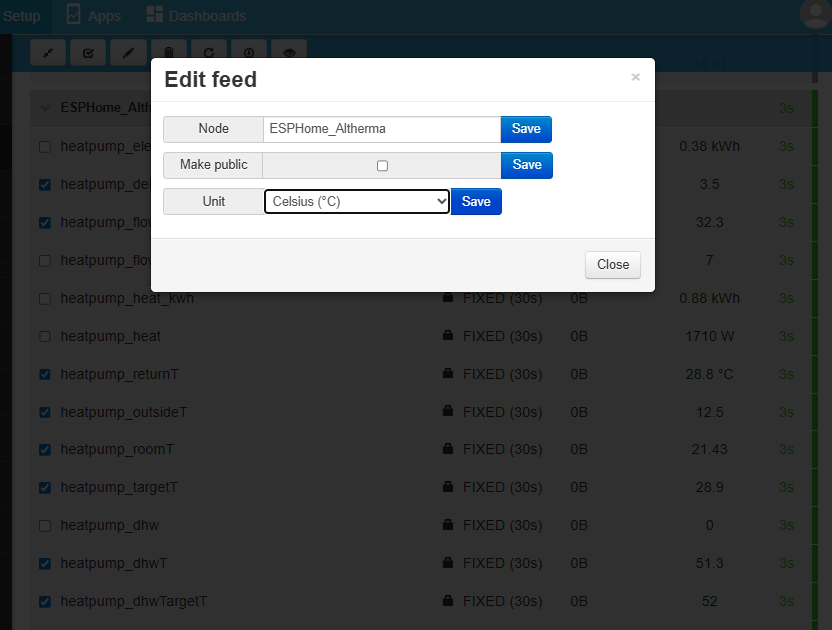832x630 pixels.
Task: Click the edit feed pencil icon
Action: [128, 52]
